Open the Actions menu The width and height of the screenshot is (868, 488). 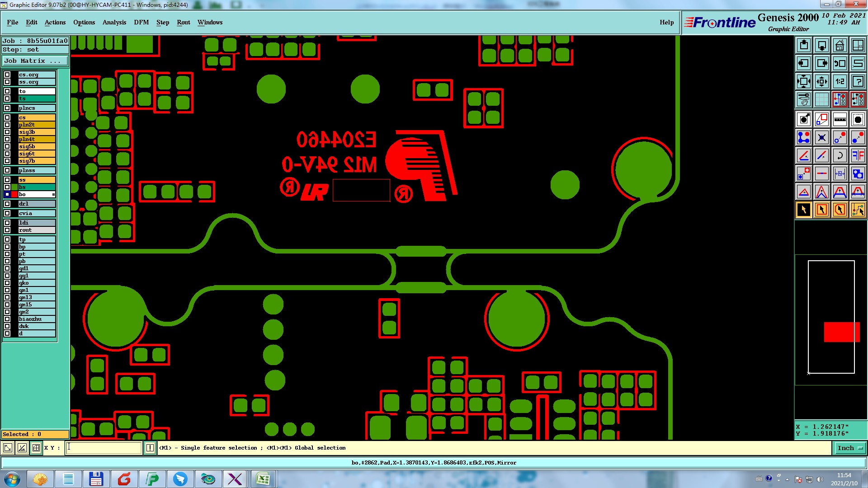click(55, 22)
